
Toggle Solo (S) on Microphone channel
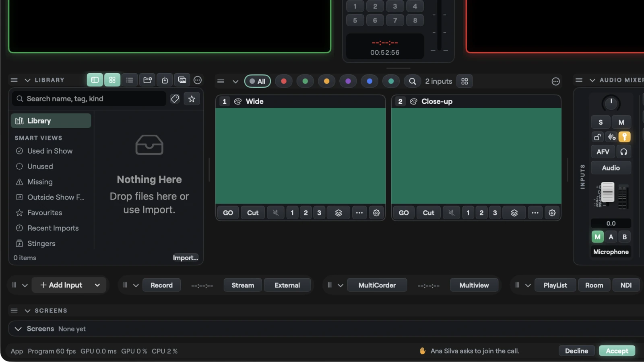click(x=601, y=122)
